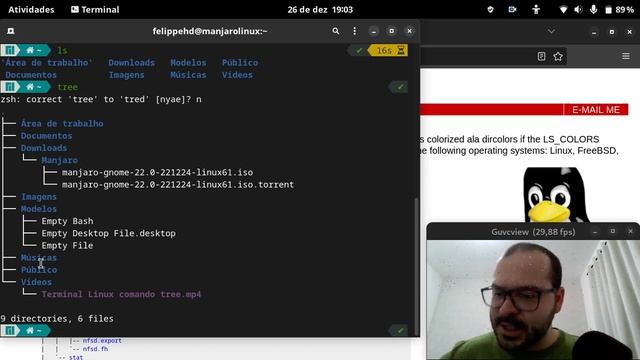The image size is (640, 360).
Task: Close the terminal window
Action: point(409,31)
